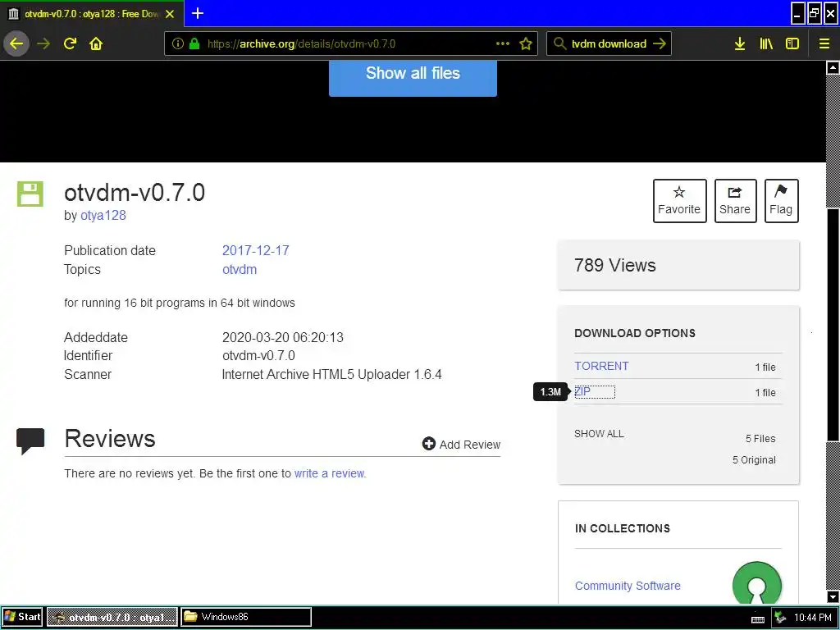Open the Windows Start menu

pos(22,617)
